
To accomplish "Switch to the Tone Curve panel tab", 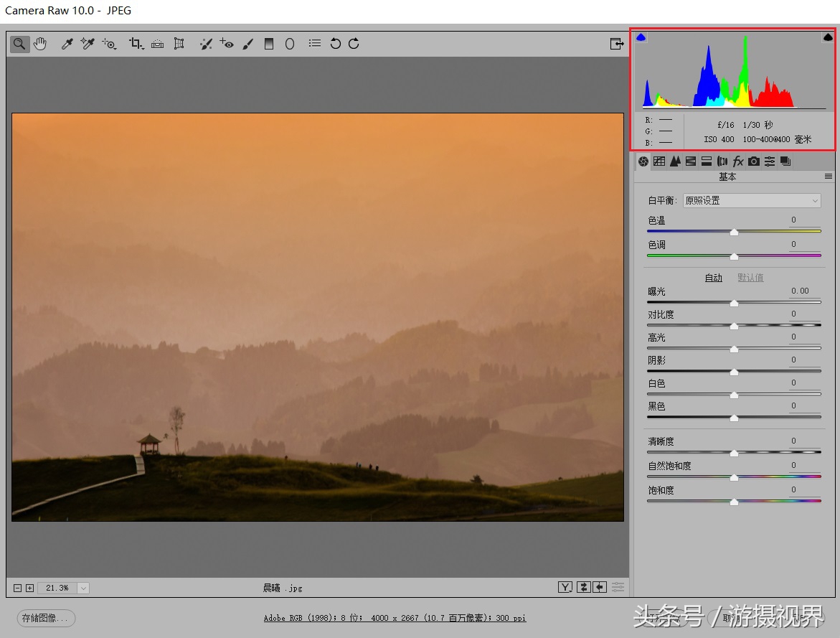I will [x=659, y=161].
